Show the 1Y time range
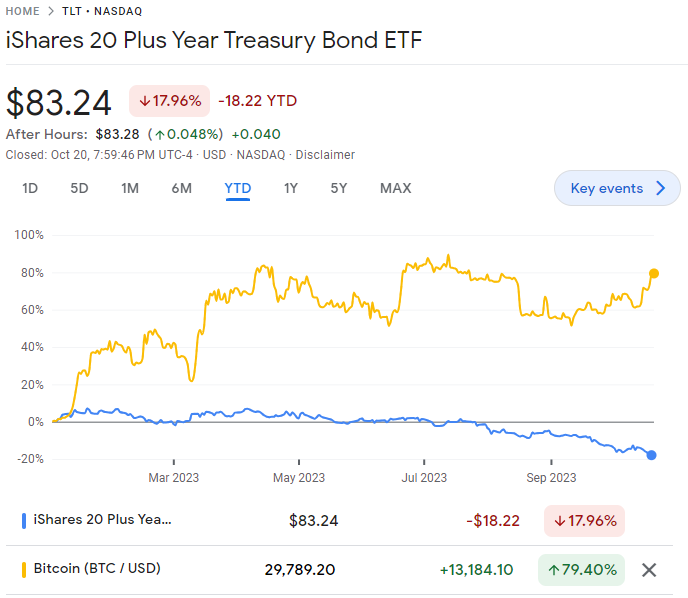This screenshot has height=598, width=688. pyautogui.click(x=291, y=188)
